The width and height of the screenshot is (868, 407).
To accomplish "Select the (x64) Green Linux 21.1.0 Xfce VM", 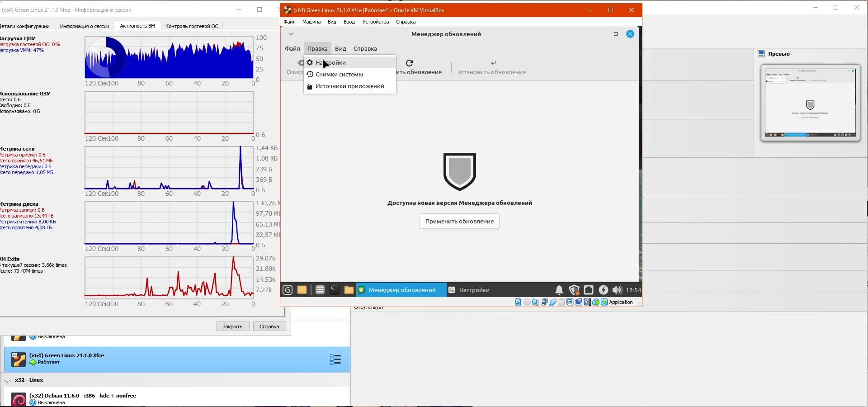I will tap(177, 360).
